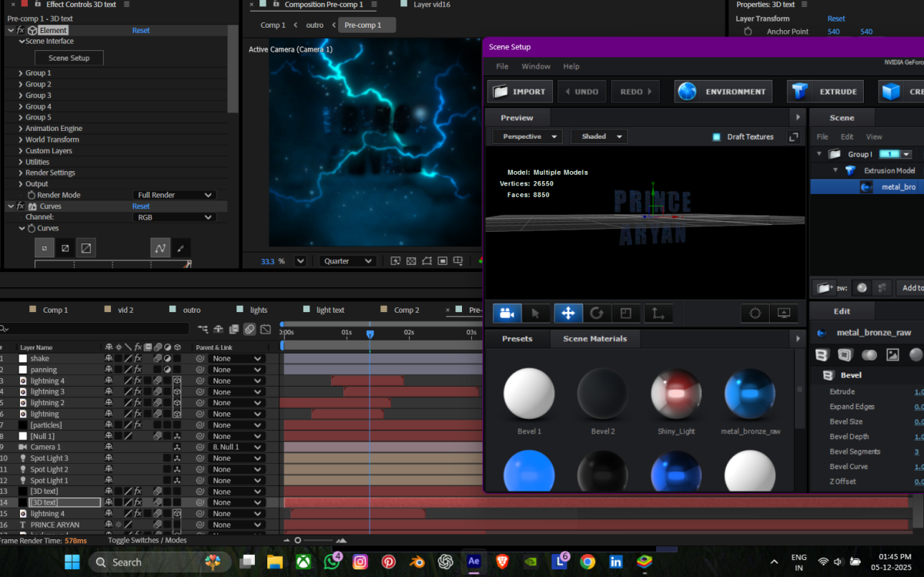This screenshot has height=577, width=924.
Task: Maximize the preview viewport with expand icon
Action: pos(793,136)
